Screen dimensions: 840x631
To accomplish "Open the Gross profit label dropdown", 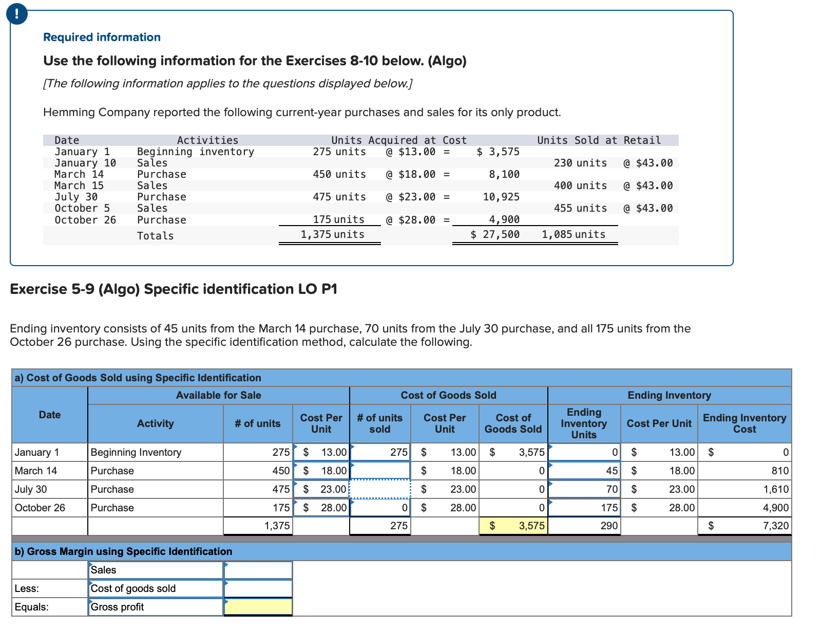I will [156, 607].
